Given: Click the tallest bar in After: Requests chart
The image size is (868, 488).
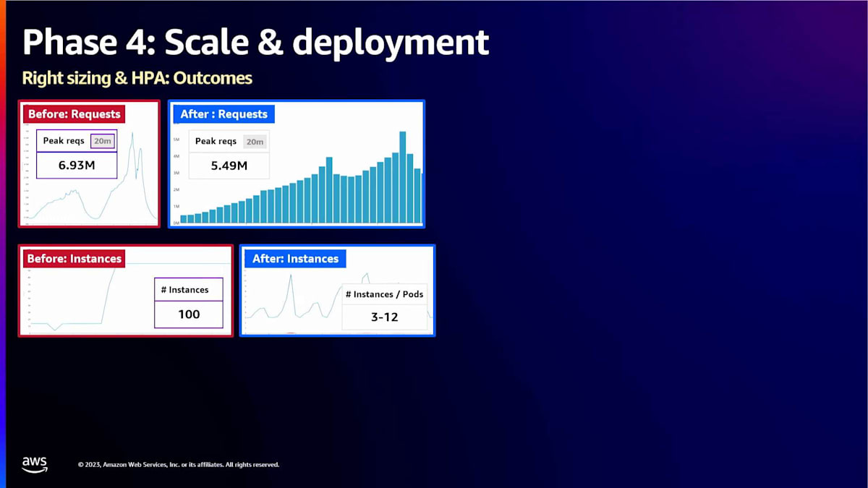Looking at the screenshot, I should [x=402, y=177].
